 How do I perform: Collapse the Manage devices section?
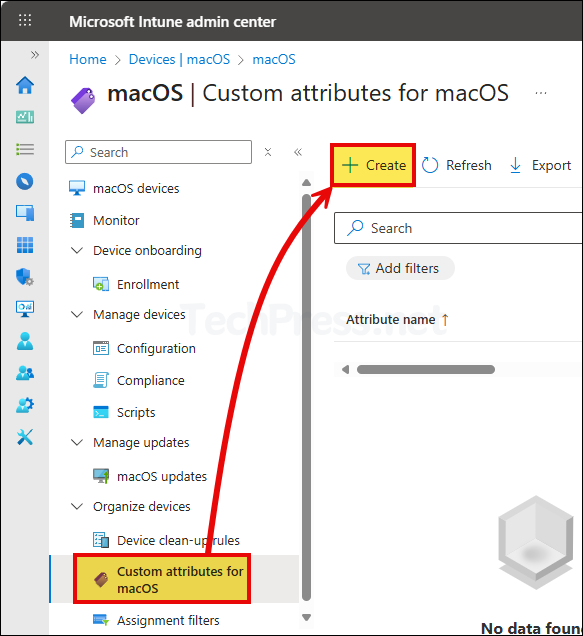tap(77, 315)
